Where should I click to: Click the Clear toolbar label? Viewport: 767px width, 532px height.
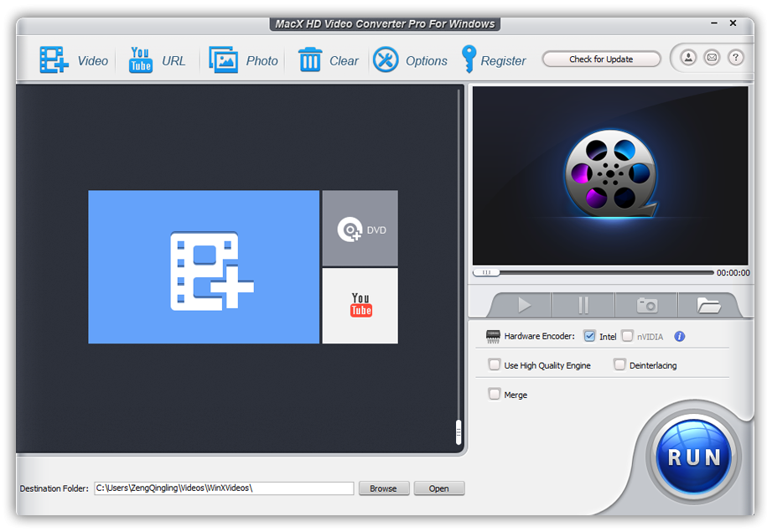pos(344,60)
